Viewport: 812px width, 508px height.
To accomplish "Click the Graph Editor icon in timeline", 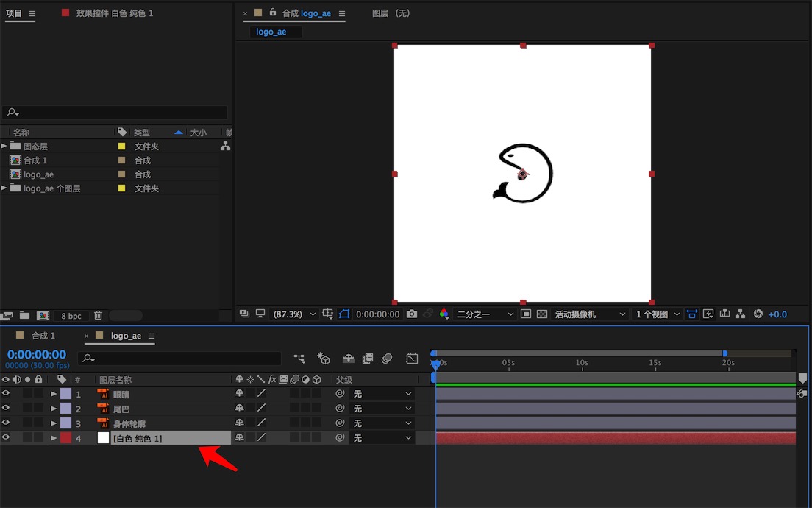I will 413,359.
